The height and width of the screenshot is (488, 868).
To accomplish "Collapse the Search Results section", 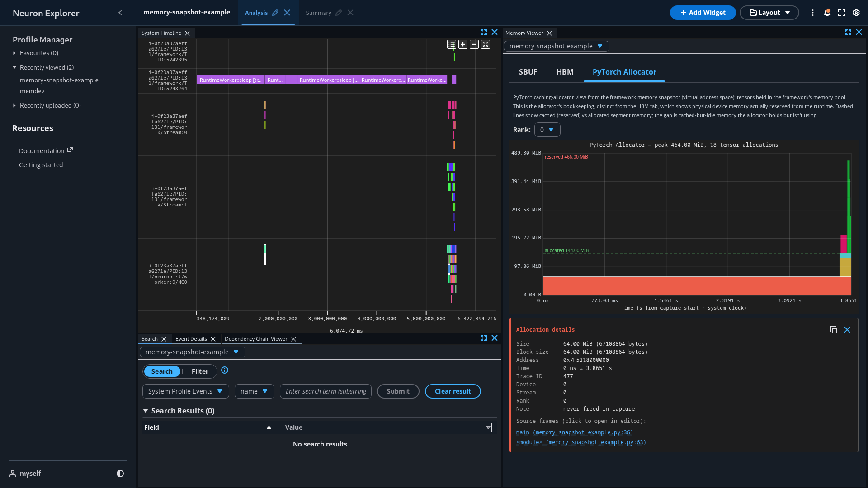I will click(x=146, y=411).
